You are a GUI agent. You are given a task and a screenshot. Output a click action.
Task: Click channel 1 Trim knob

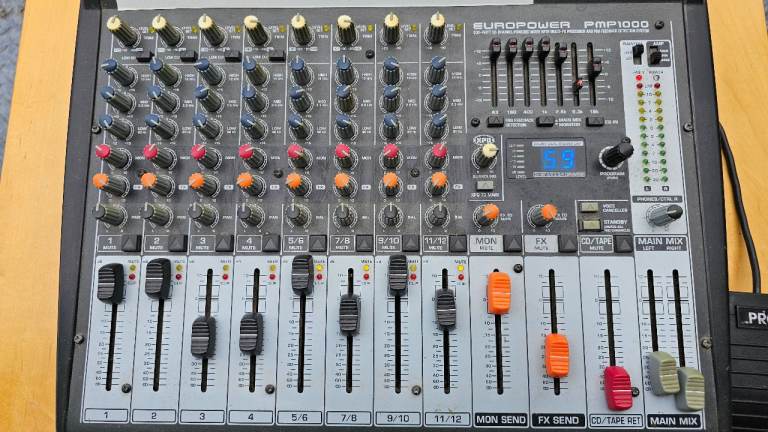(x=122, y=31)
